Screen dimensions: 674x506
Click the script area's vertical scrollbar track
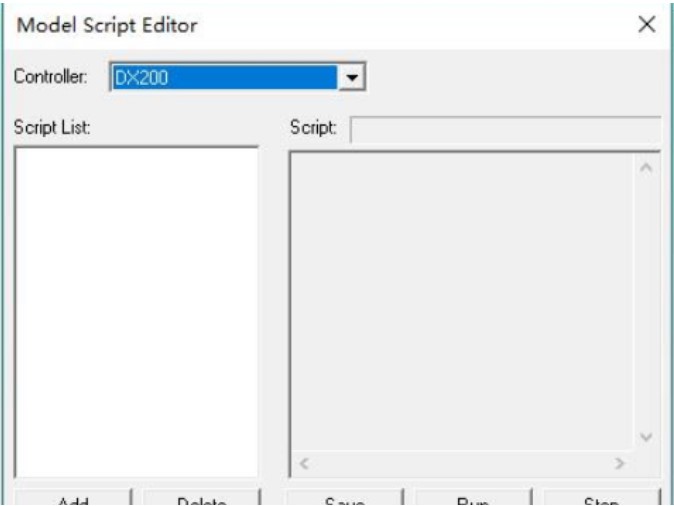tap(646, 302)
